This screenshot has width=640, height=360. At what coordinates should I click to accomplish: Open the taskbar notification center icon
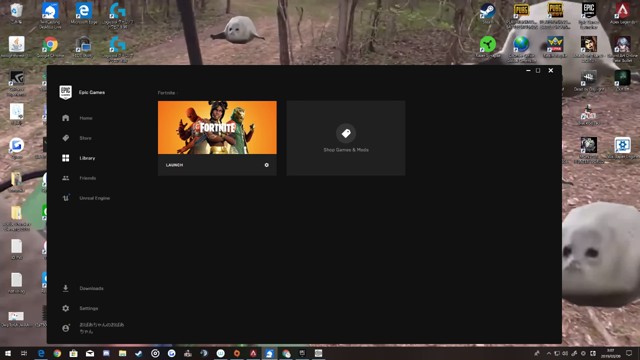click(x=629, y=353)
